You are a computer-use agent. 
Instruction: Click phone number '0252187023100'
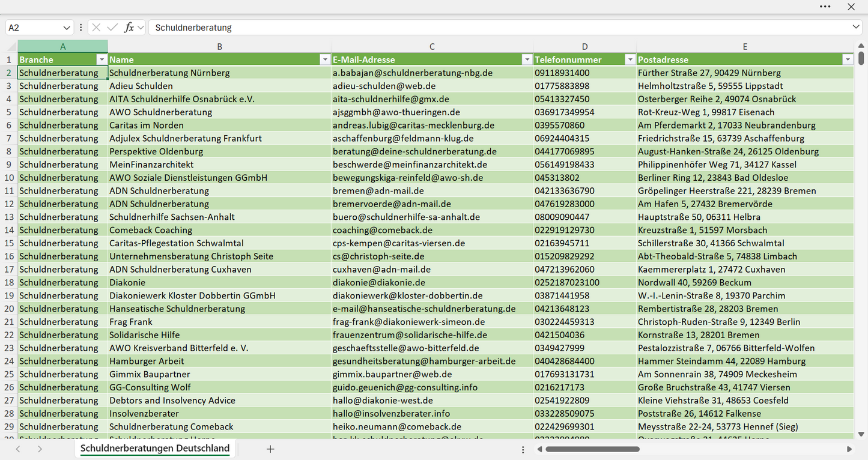click(585, 282)
